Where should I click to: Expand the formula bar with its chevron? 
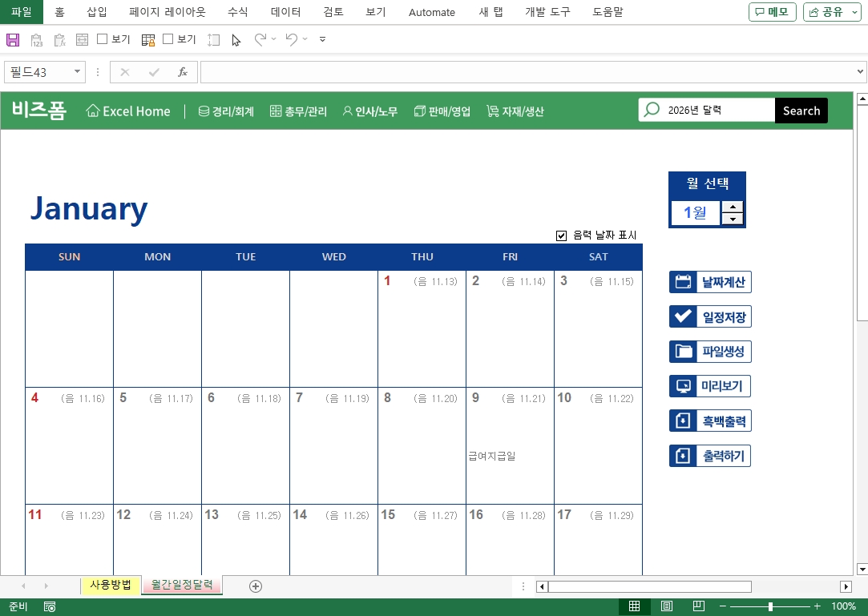(860, 72)
